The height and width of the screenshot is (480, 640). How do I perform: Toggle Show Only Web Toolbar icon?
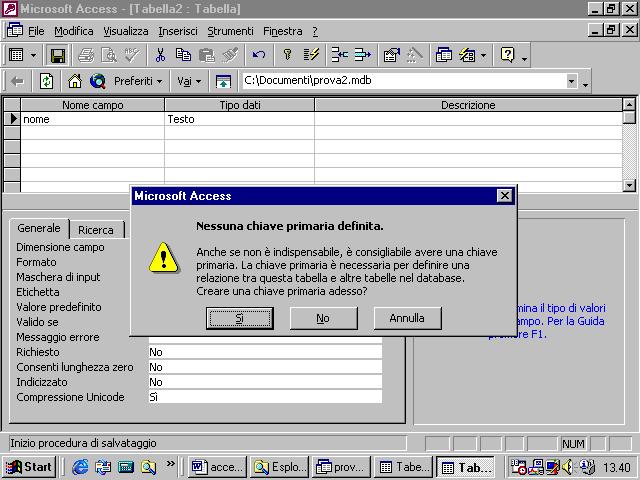223,82
